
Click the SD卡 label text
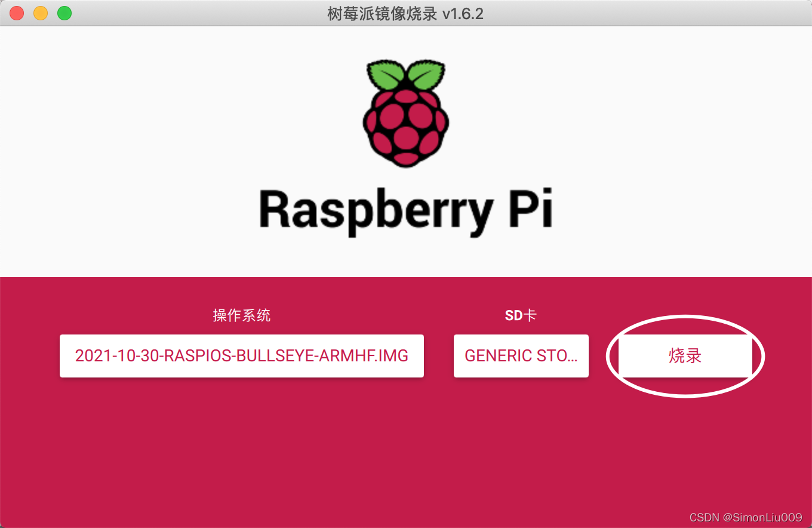point(521,315)
